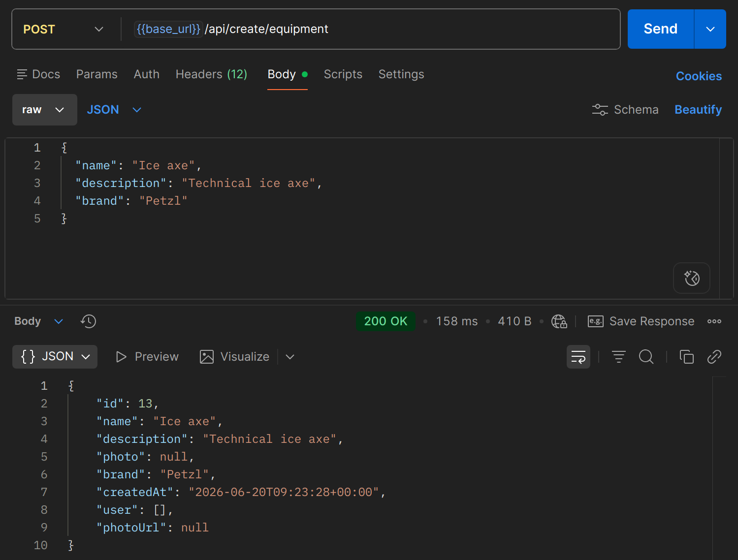Click the "Ice axe" value in request body
Screen dimensions: 738x560
[x=163, y=166]
